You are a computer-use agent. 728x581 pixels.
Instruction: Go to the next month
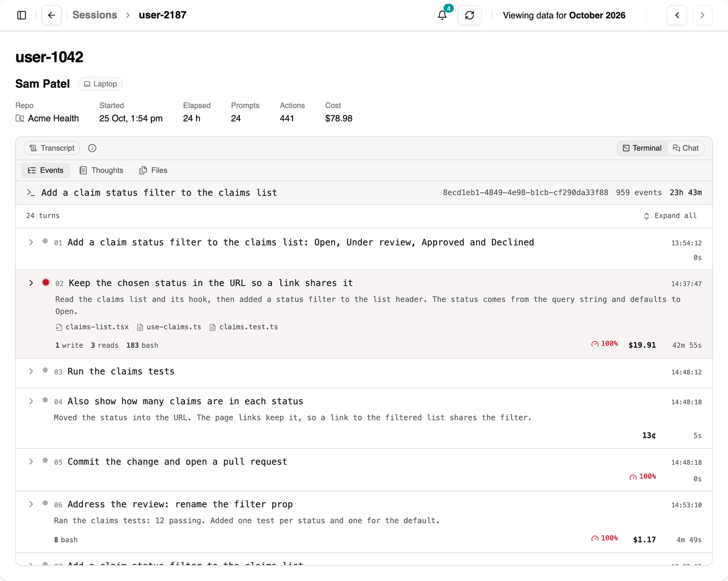click(703, 15)
